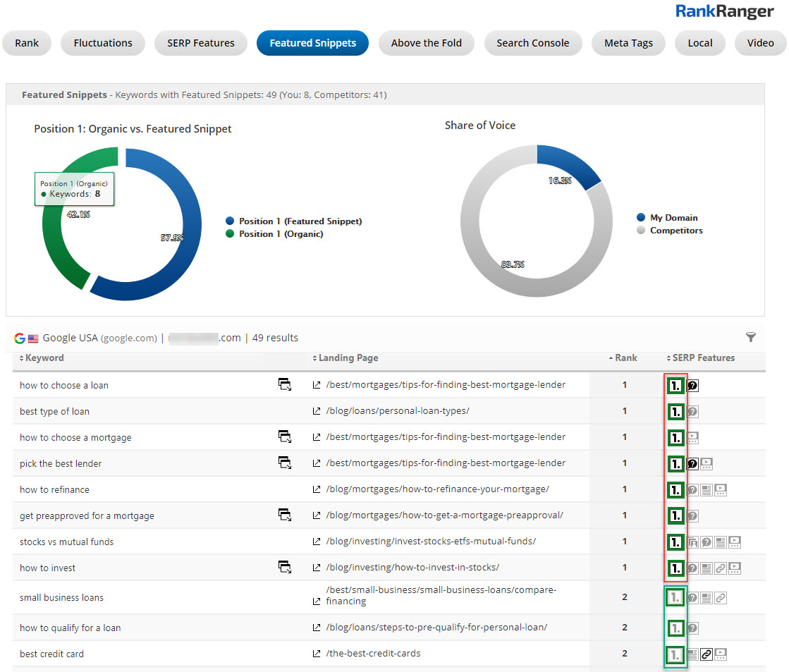Toggle the 'My Domain' legend entry
Image resolution: width=789 pixels, height=672 pixels.
(673, 218)
